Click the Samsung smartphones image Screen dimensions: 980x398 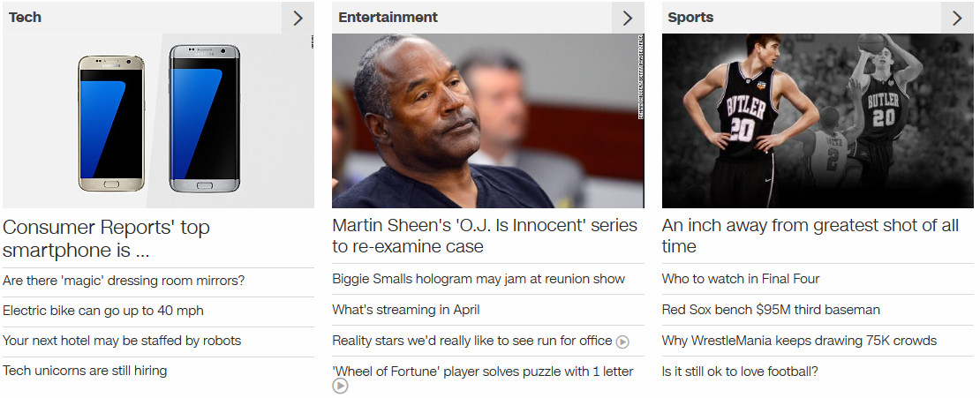(158, 121)
